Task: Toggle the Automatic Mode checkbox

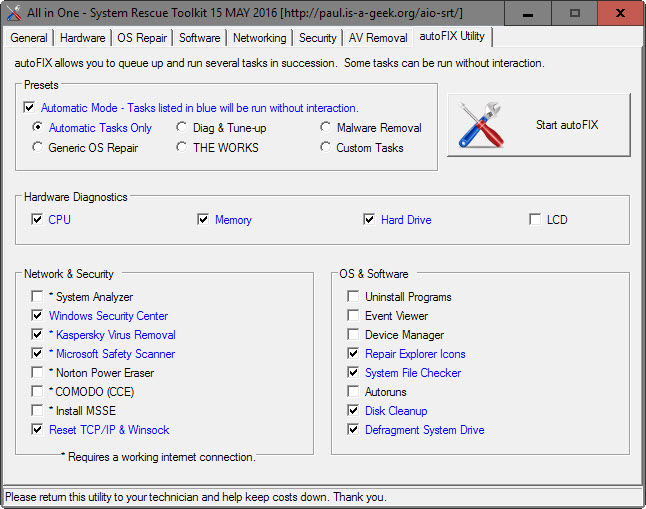Action: (29, 108)
